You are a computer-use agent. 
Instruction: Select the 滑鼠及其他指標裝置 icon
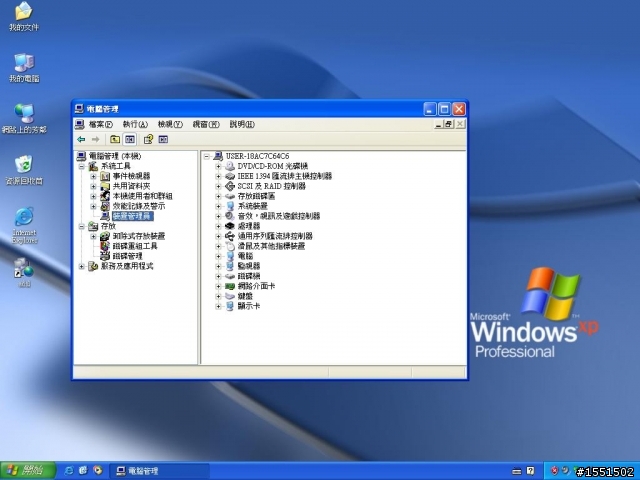(x=230, y=246)
